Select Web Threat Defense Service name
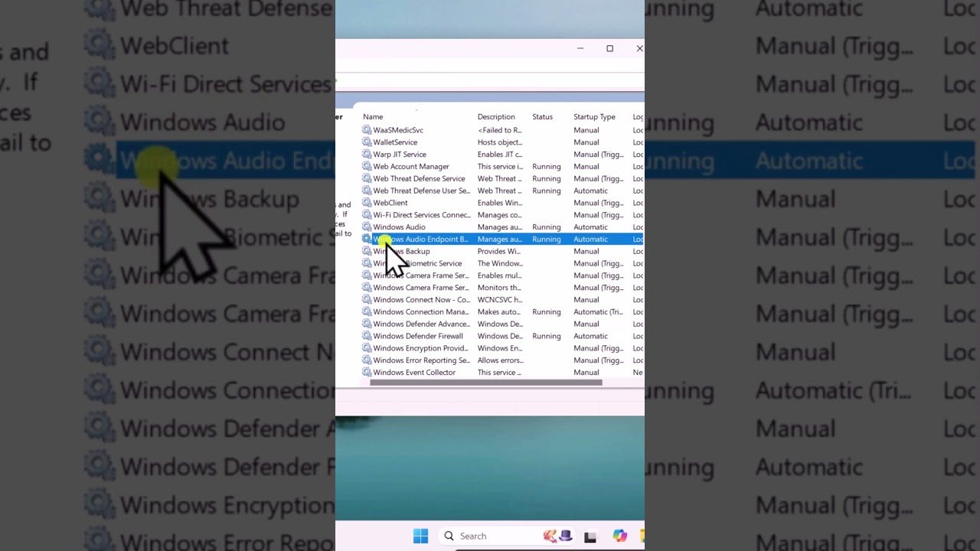Viewport: 980px width, 551px height. click(419, 179)
